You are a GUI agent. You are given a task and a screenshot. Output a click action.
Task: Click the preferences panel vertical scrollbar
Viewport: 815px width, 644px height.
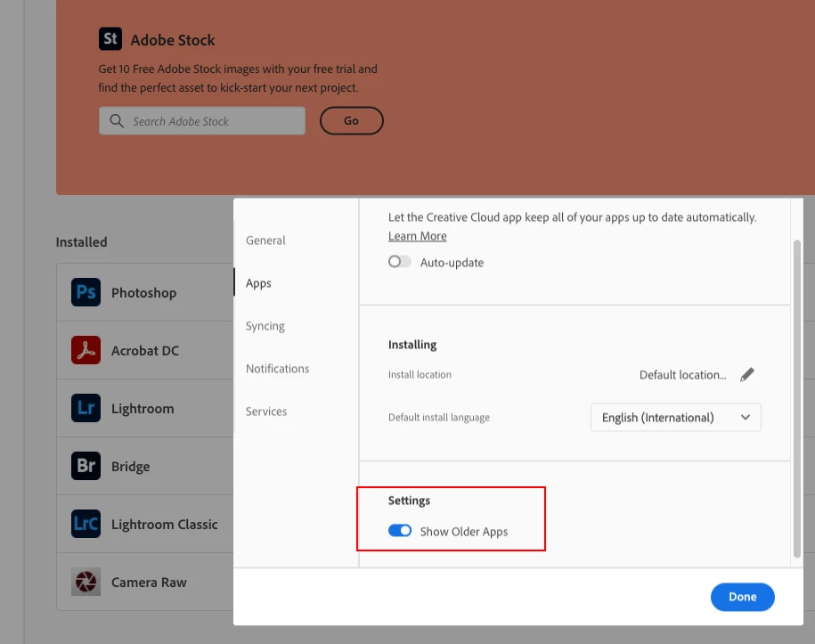797,399
